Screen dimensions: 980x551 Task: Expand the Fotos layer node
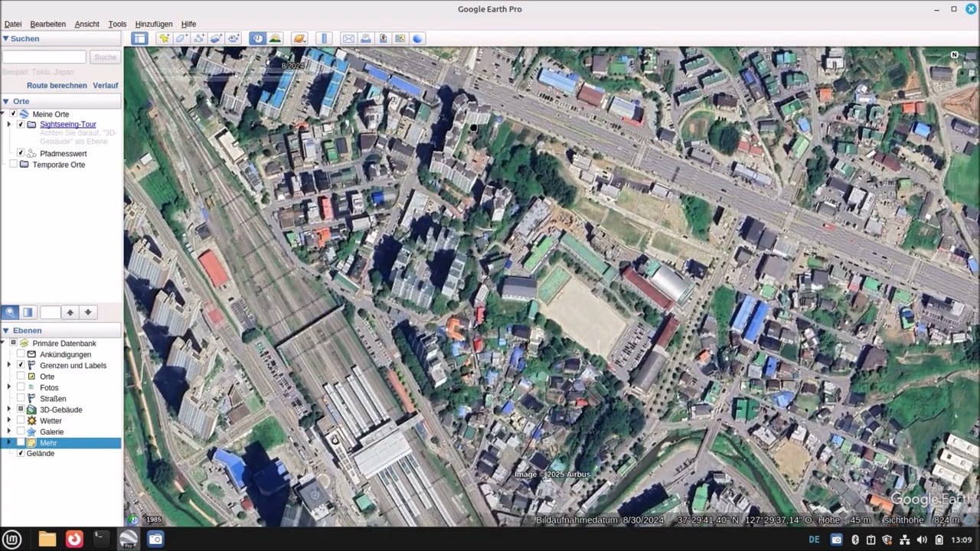tap(9, 387)
